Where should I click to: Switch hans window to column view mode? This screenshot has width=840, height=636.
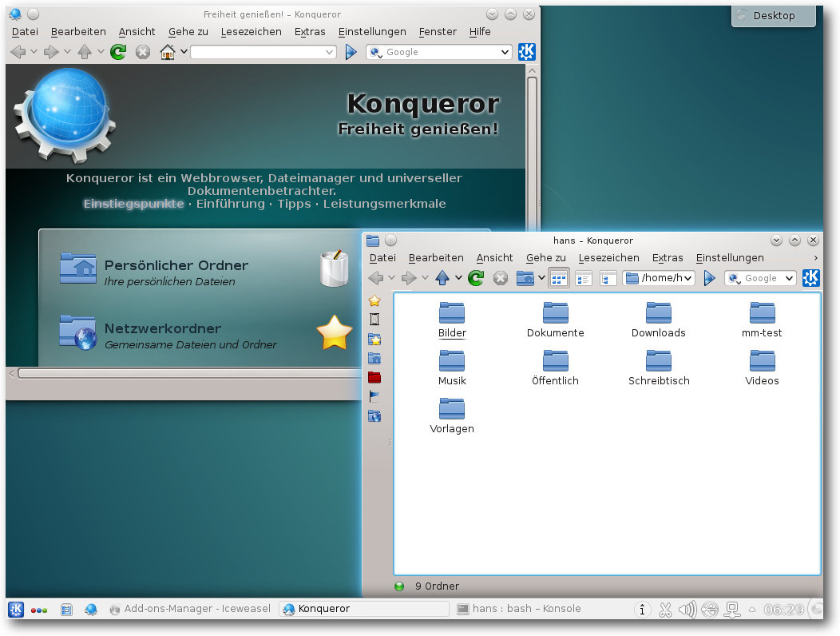pos(608,278)
